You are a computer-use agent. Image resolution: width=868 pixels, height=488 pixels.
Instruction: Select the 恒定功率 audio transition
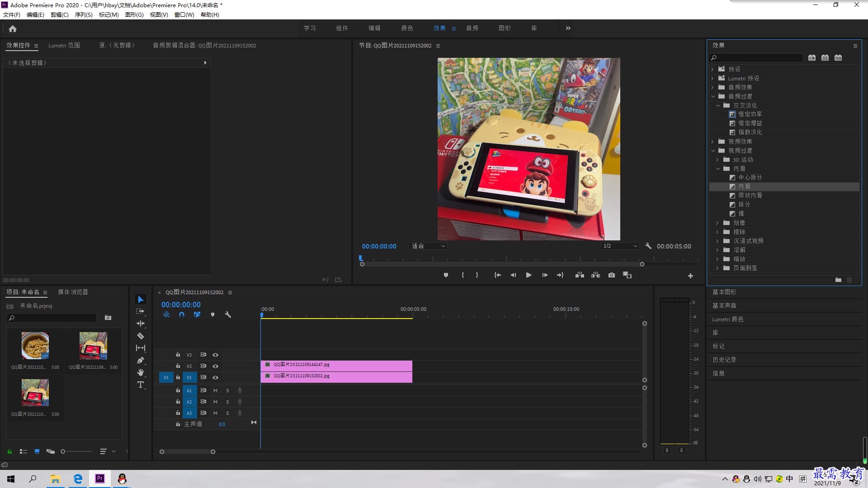750,114
